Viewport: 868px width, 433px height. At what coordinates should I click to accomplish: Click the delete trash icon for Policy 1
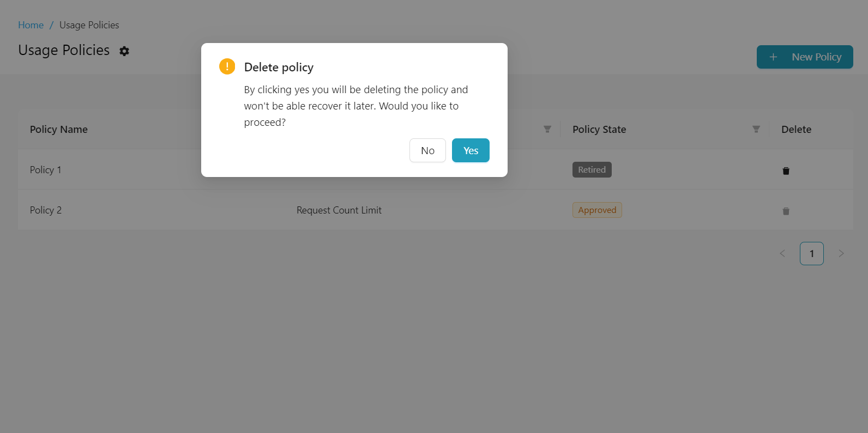click(x=786, y=170)
